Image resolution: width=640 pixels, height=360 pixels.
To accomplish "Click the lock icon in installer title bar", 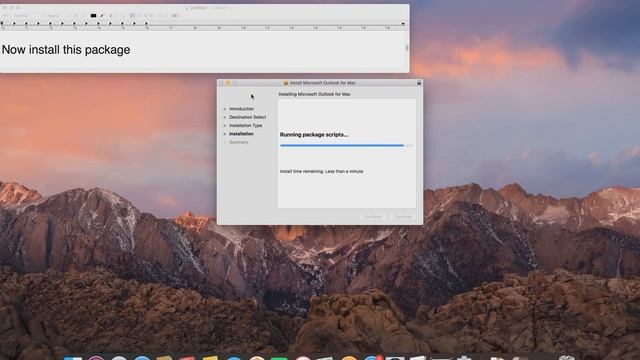I will (419, 83).
